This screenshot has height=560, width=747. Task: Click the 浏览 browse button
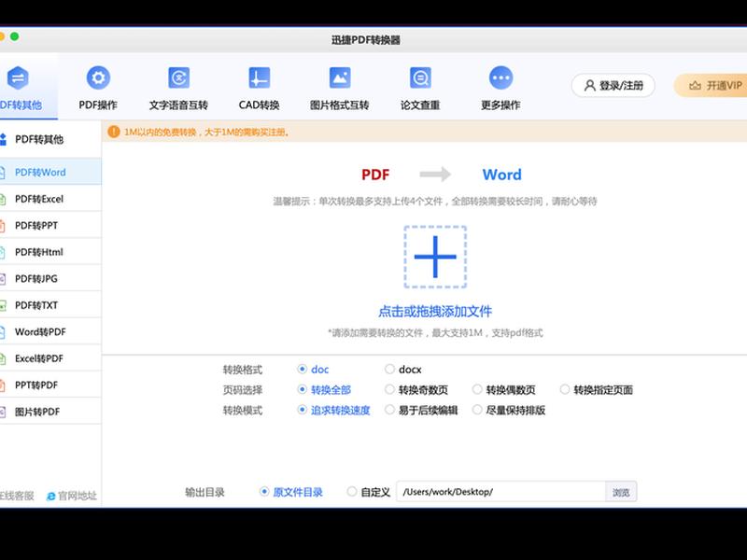[x=621, y=492]
